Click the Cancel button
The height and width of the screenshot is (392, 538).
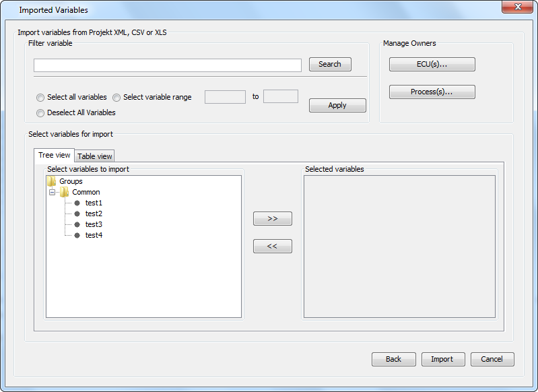tap(492, 359)
